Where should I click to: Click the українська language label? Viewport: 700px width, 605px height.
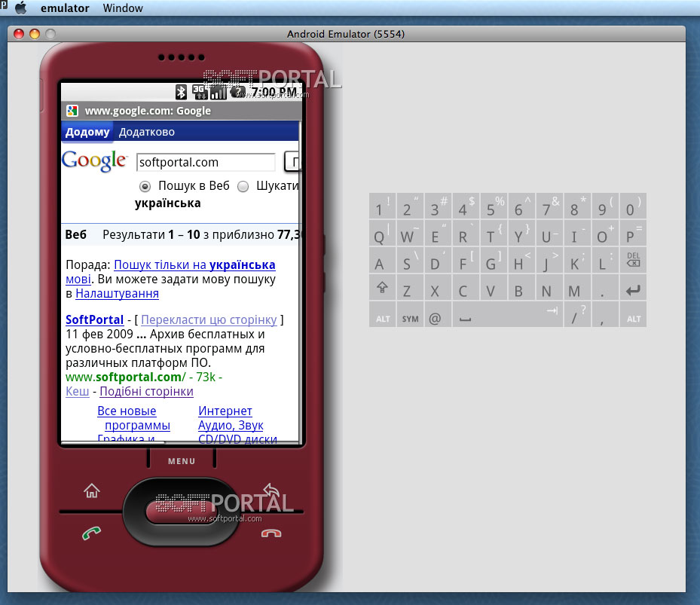pos(168,203)
